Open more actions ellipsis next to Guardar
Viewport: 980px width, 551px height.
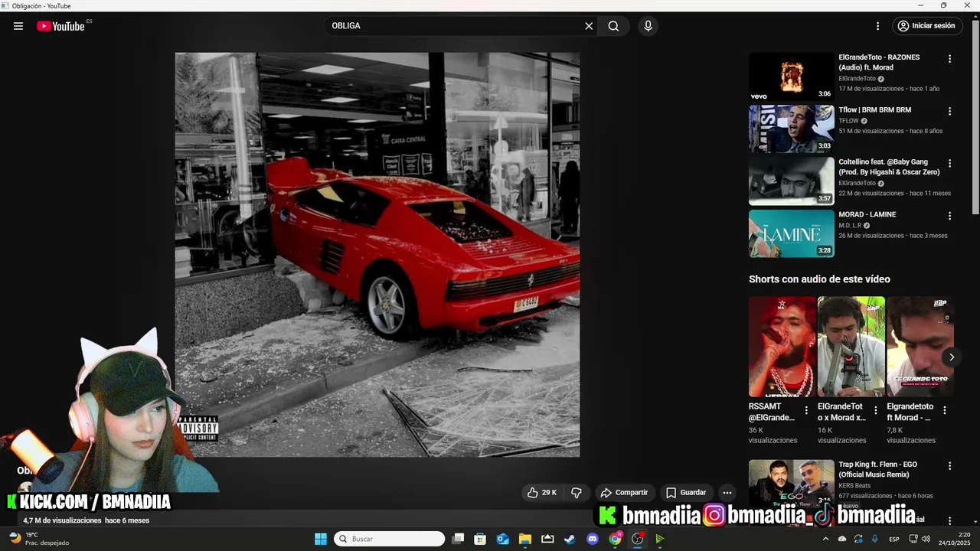pos(727,493)
